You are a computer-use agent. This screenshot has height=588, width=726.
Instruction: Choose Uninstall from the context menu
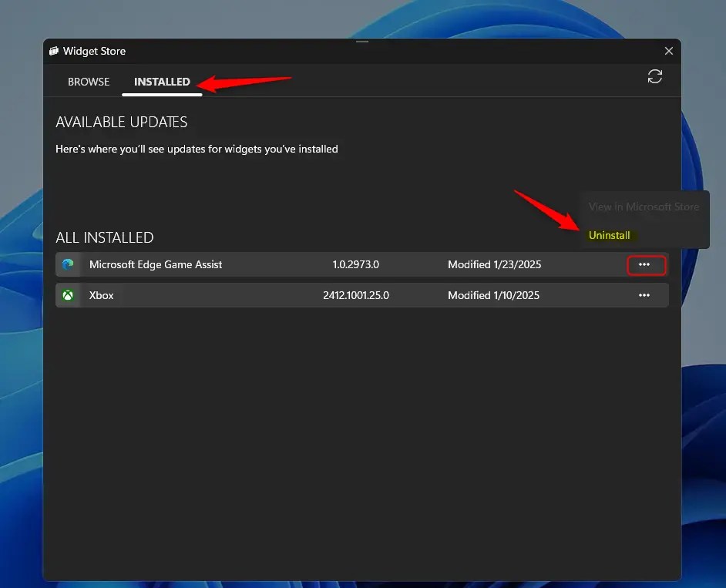tap(609, 235)
